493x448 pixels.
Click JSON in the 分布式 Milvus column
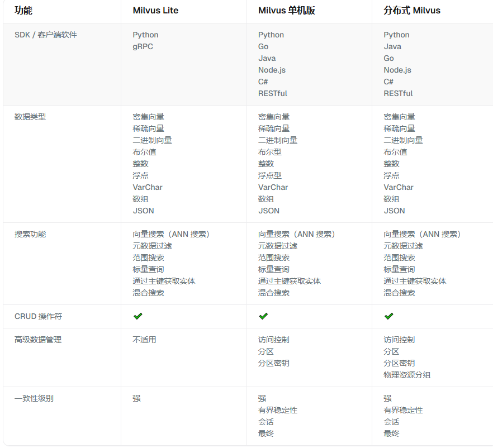(x=394, y=211)
